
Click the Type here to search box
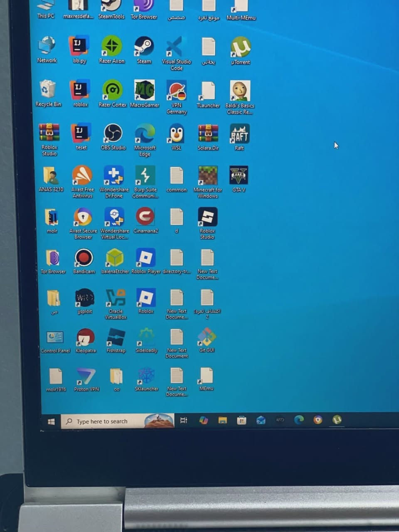coord(118,421)
